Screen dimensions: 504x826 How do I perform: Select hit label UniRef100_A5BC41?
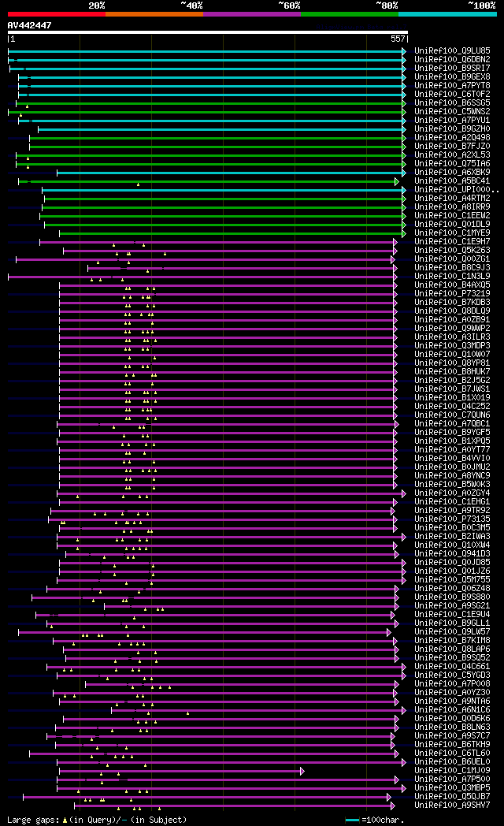coord(452,181)
